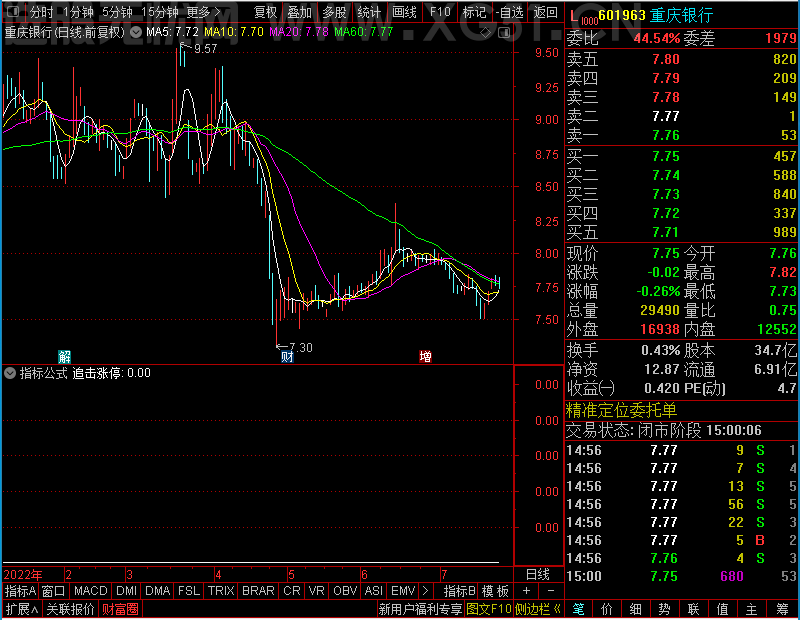Open the 复权 adjustment menu

(x=265, y=12)
